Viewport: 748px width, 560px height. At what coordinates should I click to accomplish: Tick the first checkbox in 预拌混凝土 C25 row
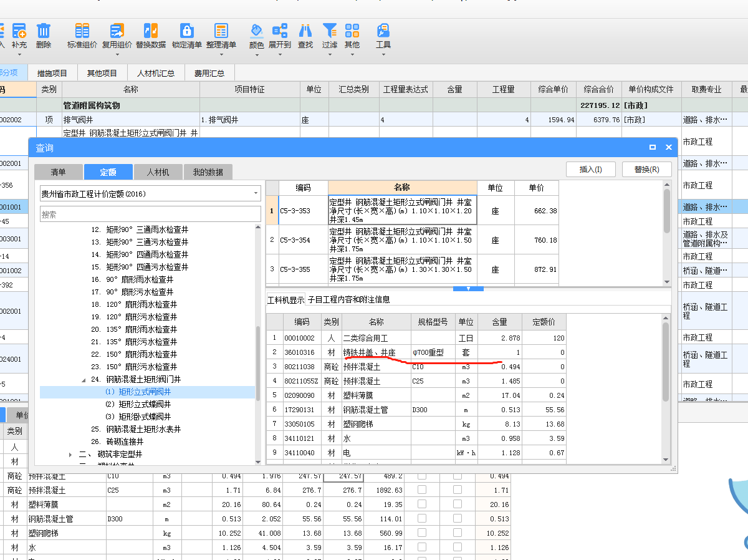pyautogui.click(x=422, y=490)
